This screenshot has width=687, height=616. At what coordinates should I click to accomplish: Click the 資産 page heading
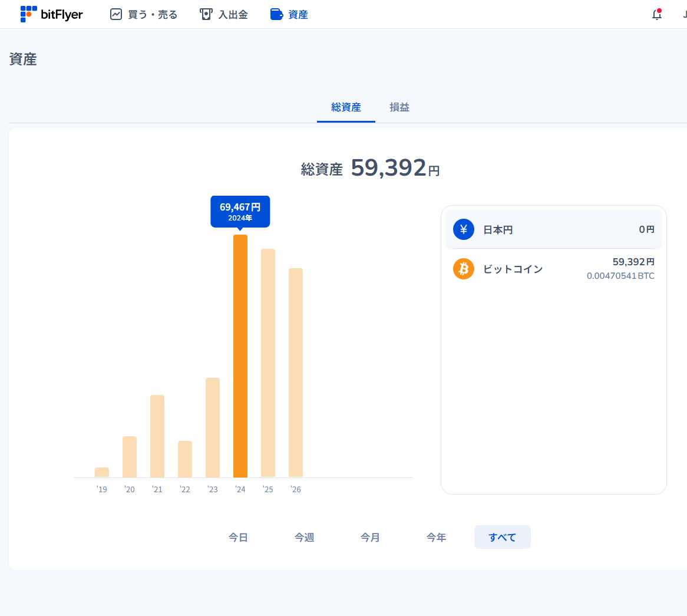point(23,59)
